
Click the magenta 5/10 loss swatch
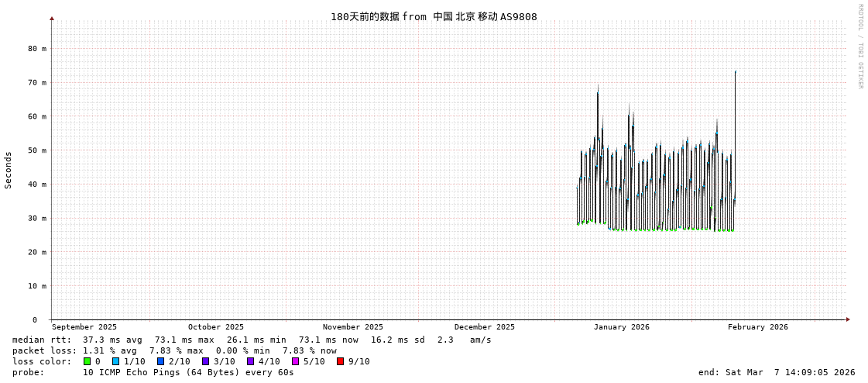(x=295, y=361)
